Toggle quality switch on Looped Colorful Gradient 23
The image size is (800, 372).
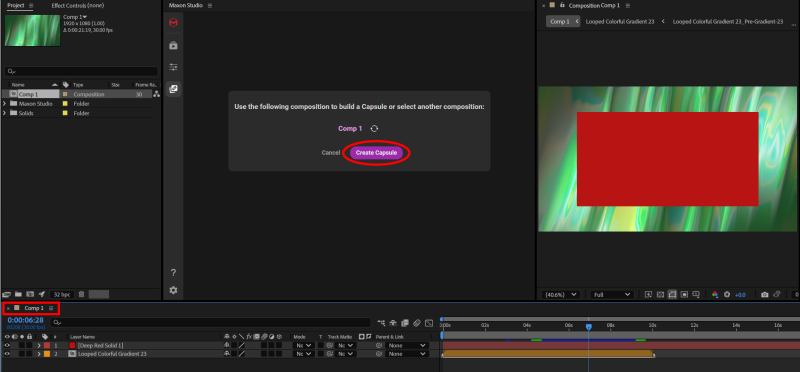pyautogui.click(x=241, y=354)
